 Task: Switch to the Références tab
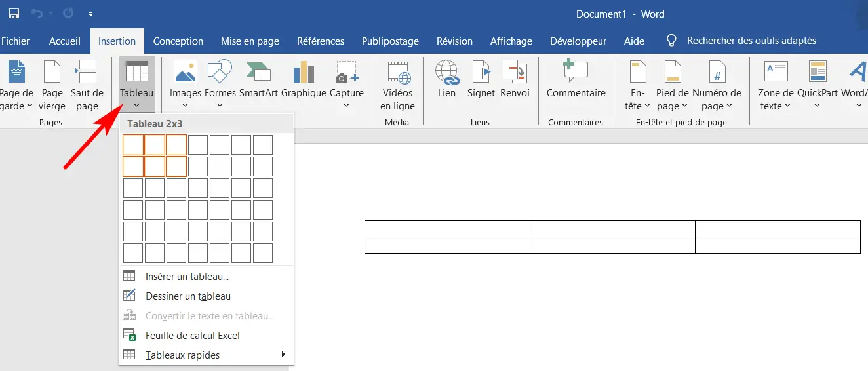tap(321, 41)
